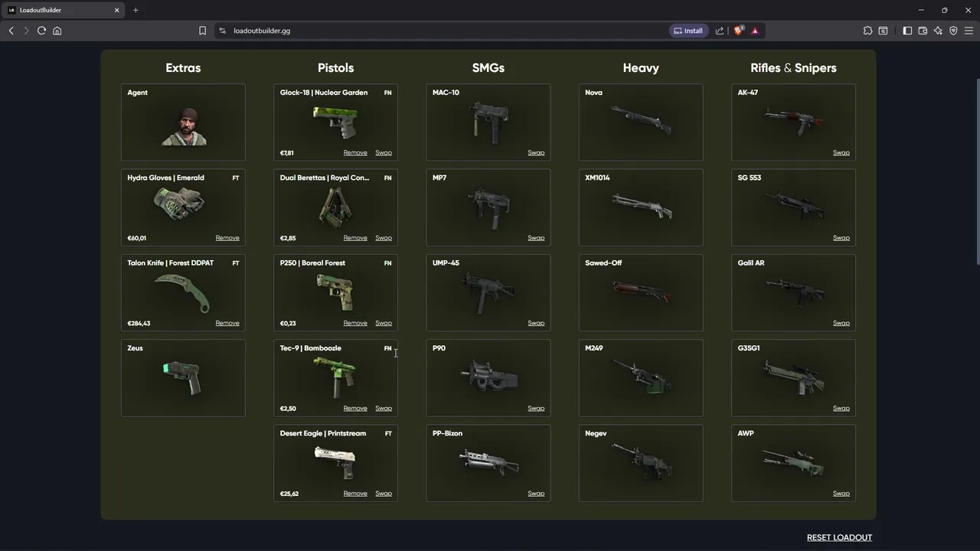Swap the Glock-18 Nuclear Garden skin

coord(384,153)
